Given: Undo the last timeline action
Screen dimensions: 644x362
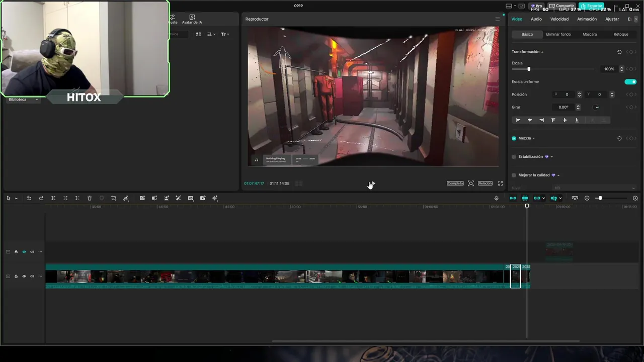Looking at the screenshot, I should [29, 198].
